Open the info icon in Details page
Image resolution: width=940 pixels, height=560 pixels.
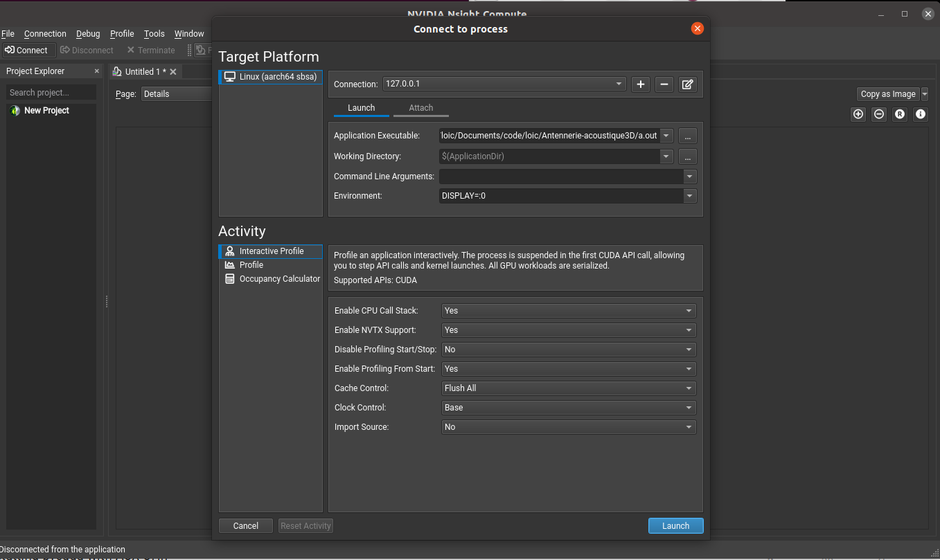pyautogui.click(x=921, y=114)
